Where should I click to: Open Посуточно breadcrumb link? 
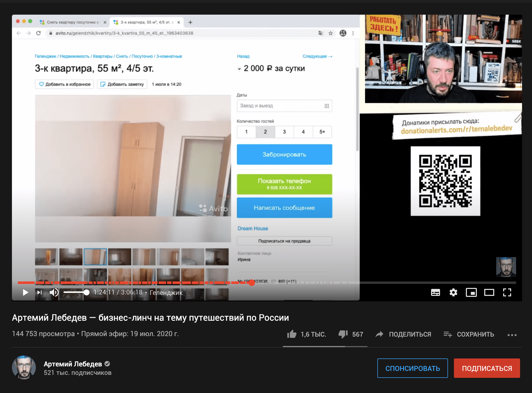coord(142,56)
